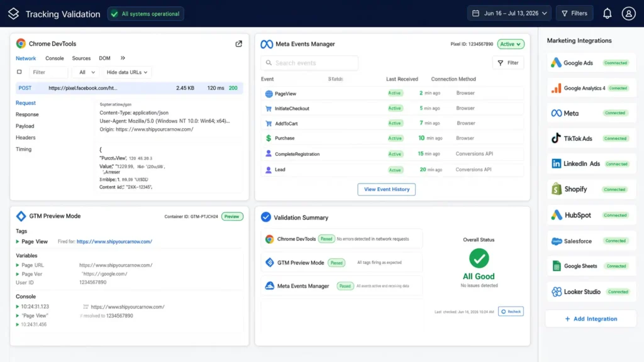Switch to the Network tab
Viewport: 644px width, 362px height.
pyautogui.click(x=26, y=58)
